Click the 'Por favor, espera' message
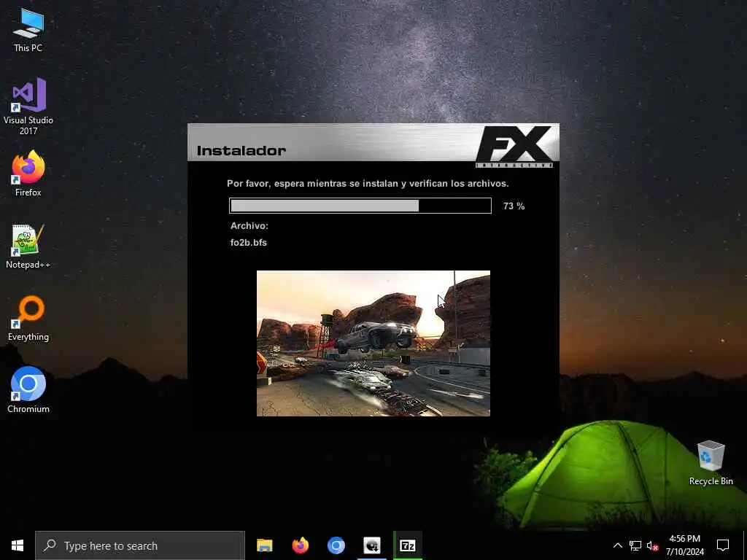747x560 pixels. (x=368, y=183)
